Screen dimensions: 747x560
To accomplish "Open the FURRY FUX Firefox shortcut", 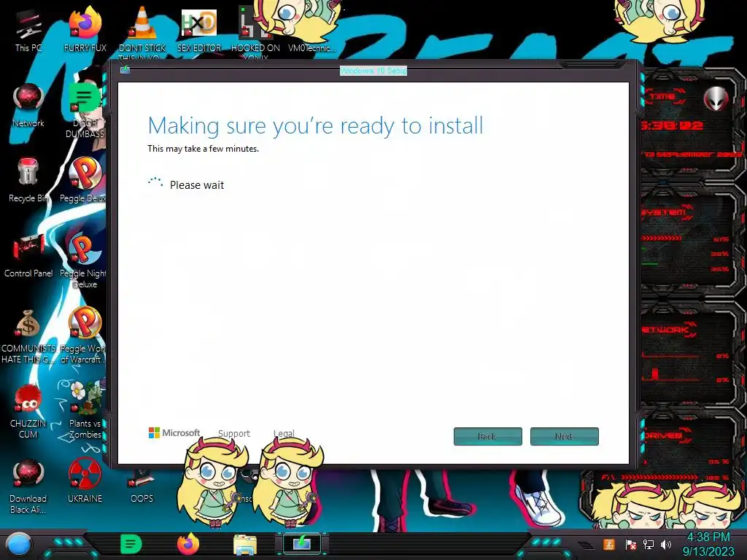I will (85, 29).
